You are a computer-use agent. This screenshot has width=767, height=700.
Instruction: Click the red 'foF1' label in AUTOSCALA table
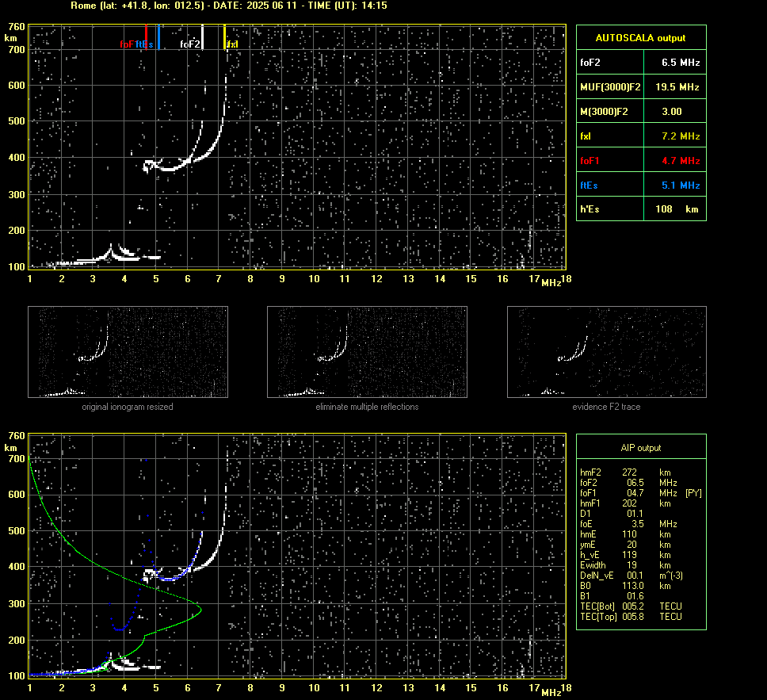[x=590, y=161]
